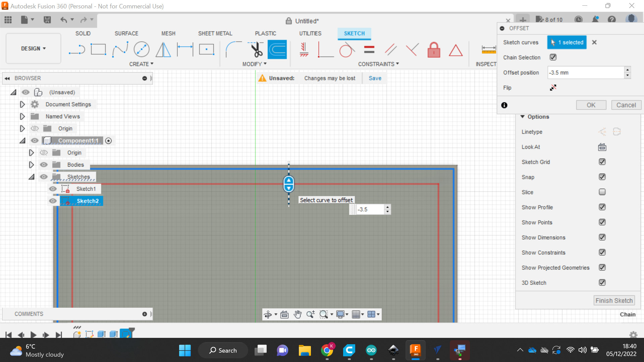Expand the Component1:1 tree node
644x362 pixels.
[x=22, y=140]
